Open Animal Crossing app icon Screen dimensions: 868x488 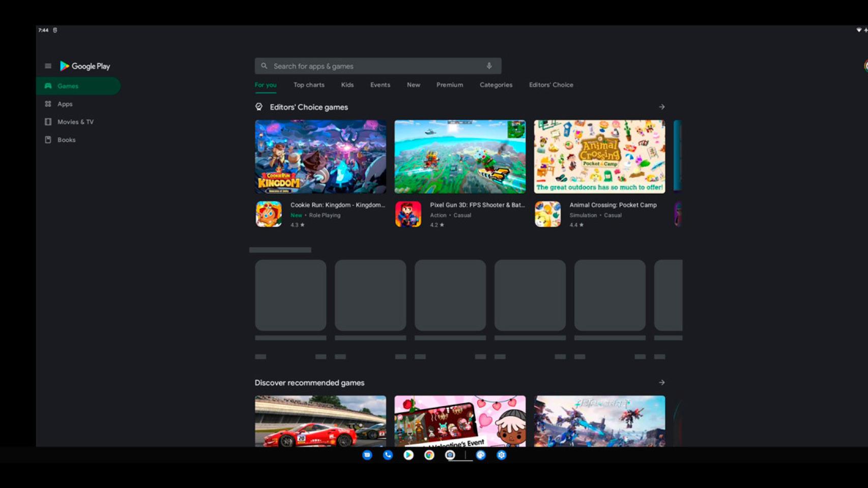(547, 214)
